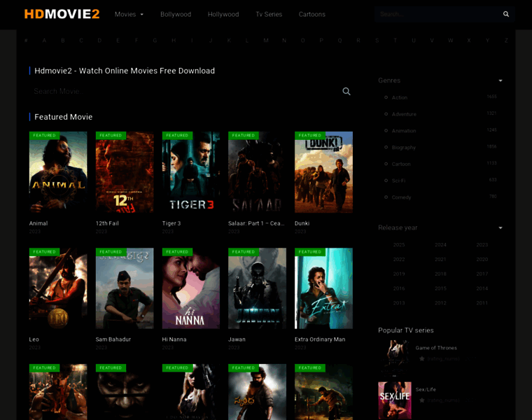Click Featured badge on Leo poster

[44, 252]
